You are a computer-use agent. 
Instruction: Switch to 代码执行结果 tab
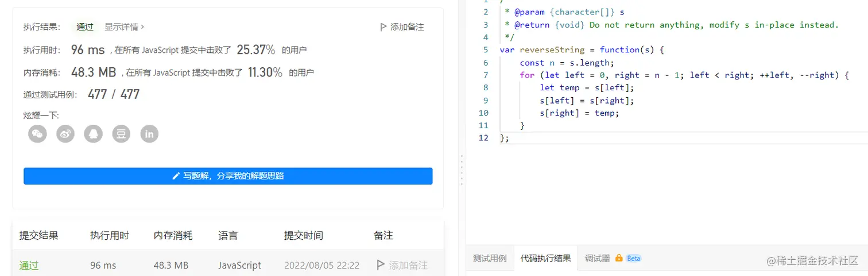(545, 258)
